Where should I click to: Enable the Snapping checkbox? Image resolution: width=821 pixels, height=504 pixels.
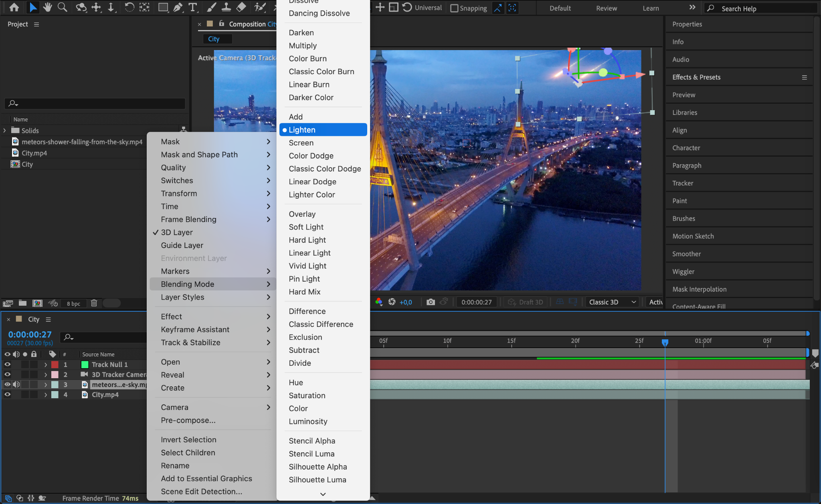[454, 8]
